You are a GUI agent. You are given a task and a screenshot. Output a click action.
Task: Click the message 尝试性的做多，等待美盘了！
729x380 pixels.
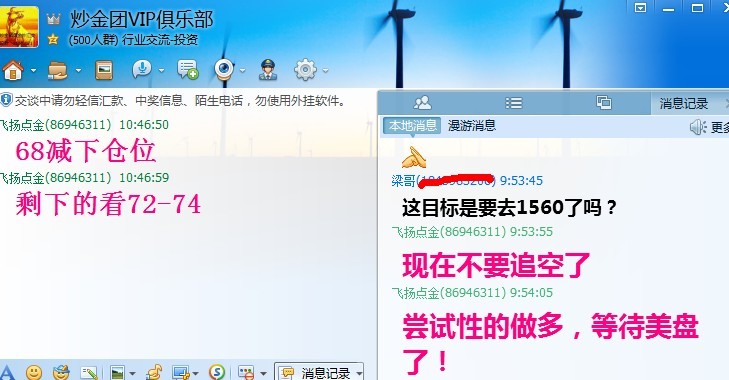550,343
